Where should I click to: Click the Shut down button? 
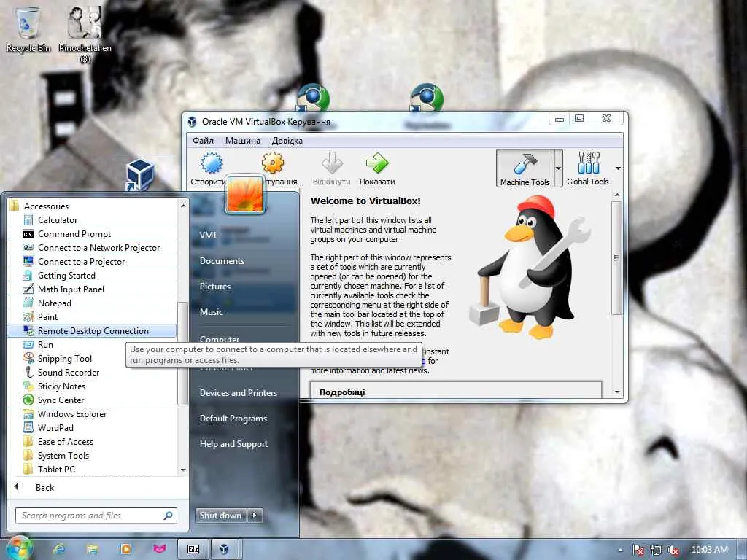point(220,516)
